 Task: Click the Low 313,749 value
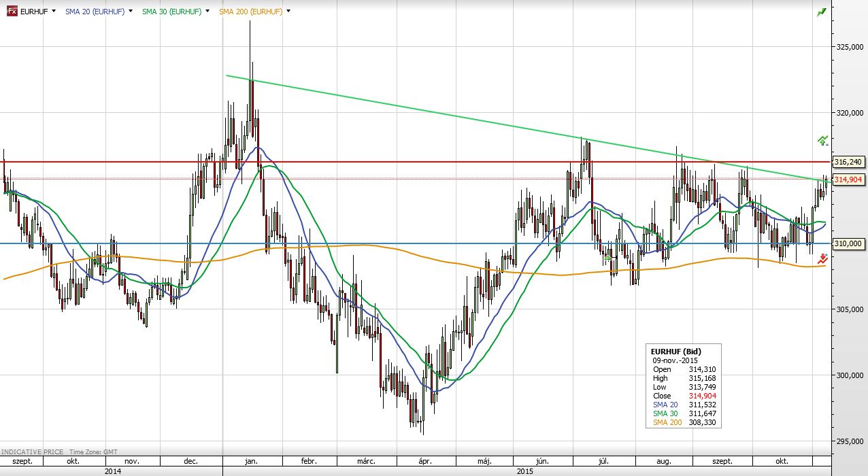coord(703,387)
